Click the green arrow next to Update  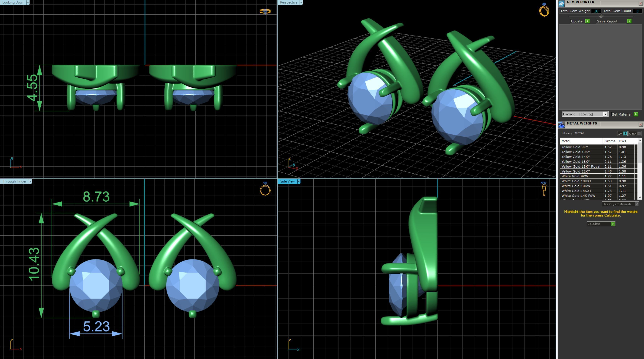point(588,21)
